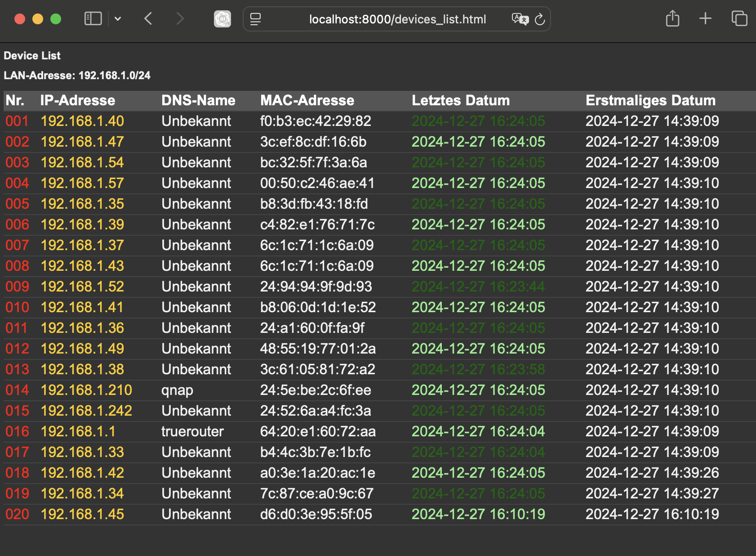Select IP address 192.168.1.1
Image resolution: width=756 pixels, height=556 pixels.
coord(78,431)
